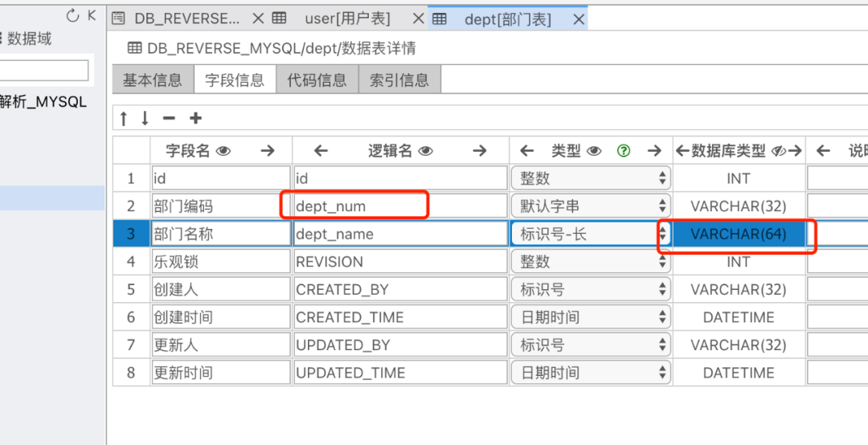Image resolution: width=868 pixels, height=445 pixels.
Task: Open type dropdown for CREATED_TIME 日期时间
Action: [592, 317]
